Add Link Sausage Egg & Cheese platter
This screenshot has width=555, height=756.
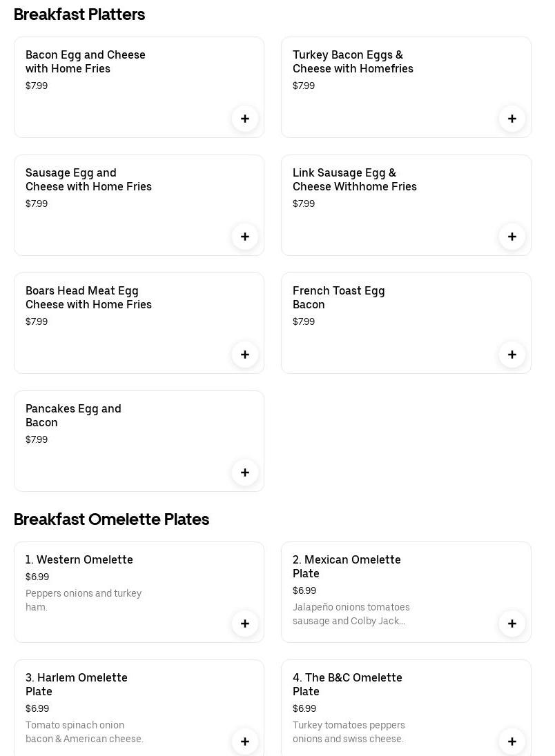point(512,237)
